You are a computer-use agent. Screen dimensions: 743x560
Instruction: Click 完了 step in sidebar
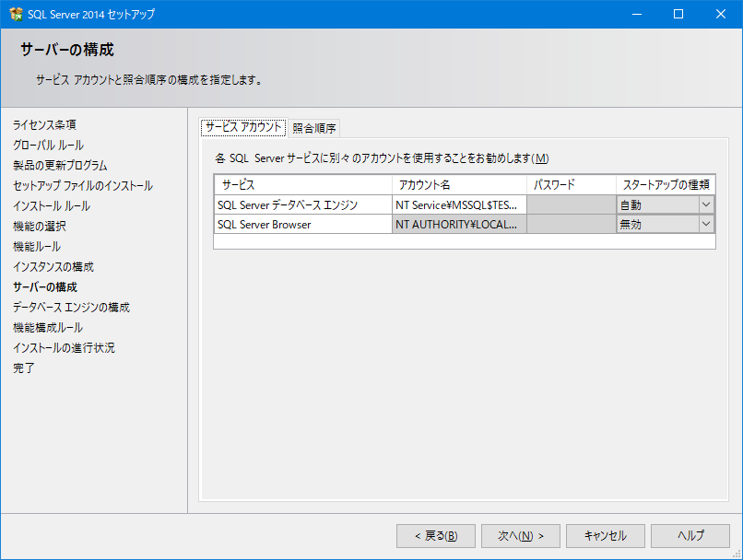24,368
